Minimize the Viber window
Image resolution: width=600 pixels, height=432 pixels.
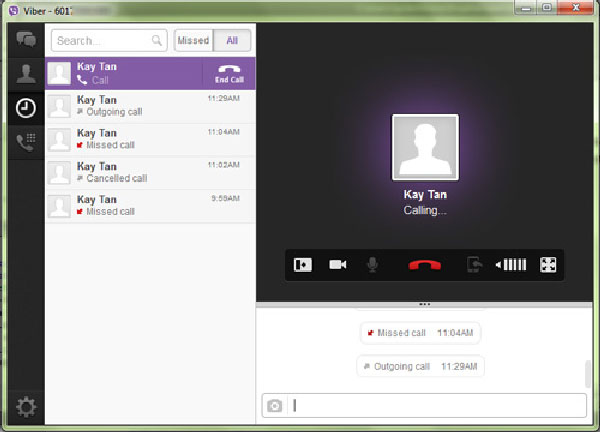click(x=526, y=8)
